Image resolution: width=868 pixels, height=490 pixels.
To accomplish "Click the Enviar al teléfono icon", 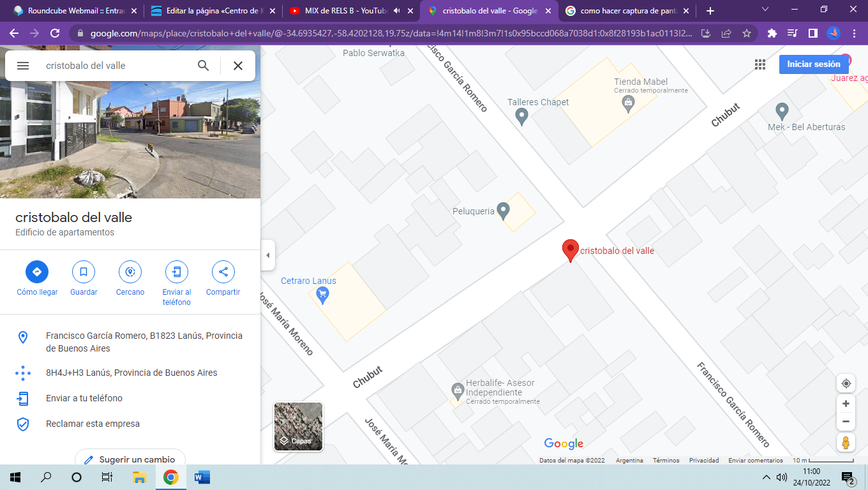I will tap(177, 272).
